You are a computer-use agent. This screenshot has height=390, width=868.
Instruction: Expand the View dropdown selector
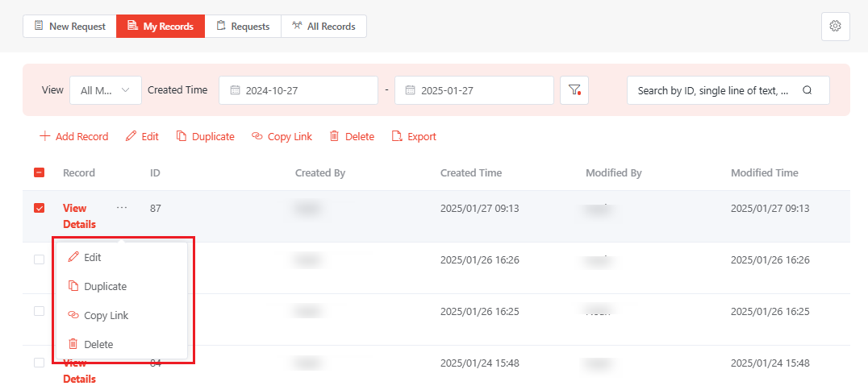click(106, 90)
